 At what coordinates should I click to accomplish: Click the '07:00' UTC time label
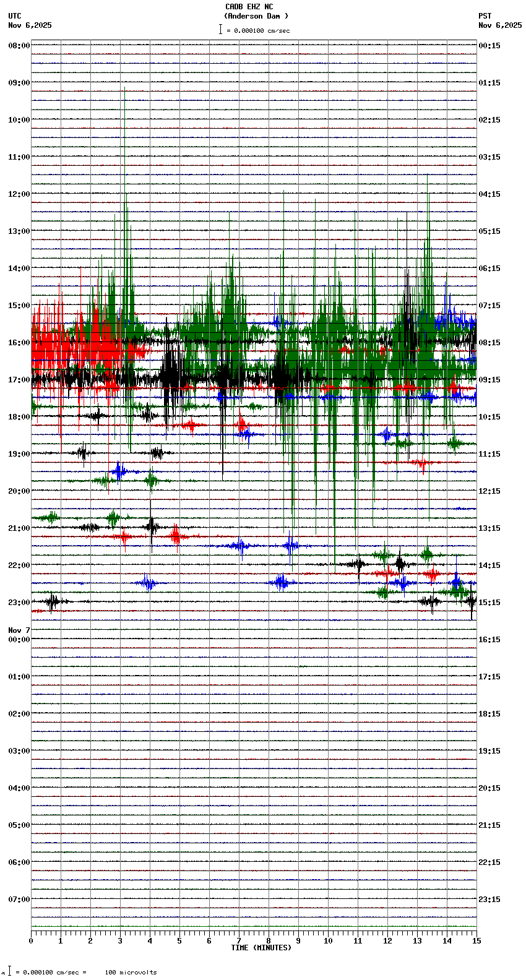click(19, 900)
